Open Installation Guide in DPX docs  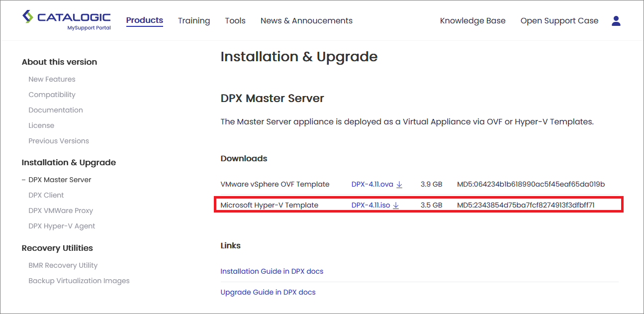tap(272, 271)
